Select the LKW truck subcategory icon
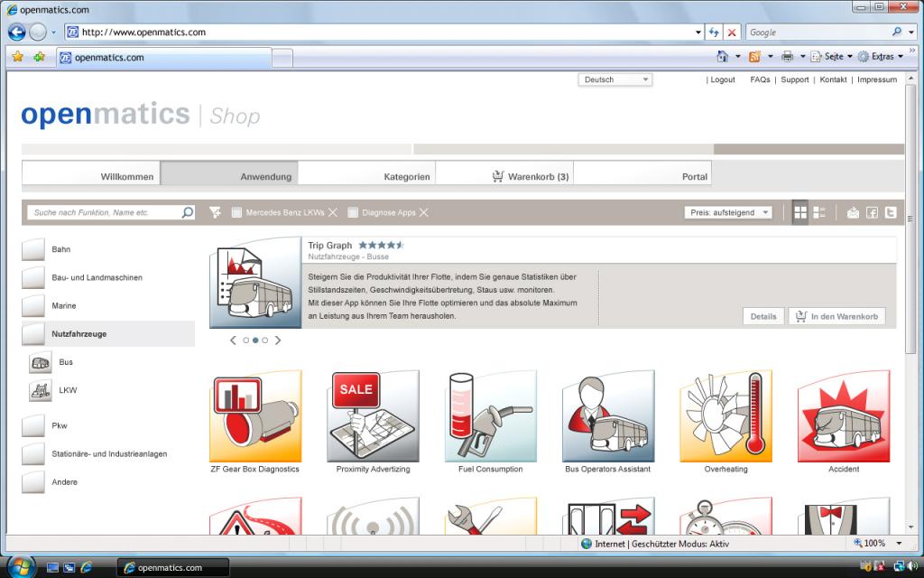This screenshot has width=924, height=578. point(40,391)
